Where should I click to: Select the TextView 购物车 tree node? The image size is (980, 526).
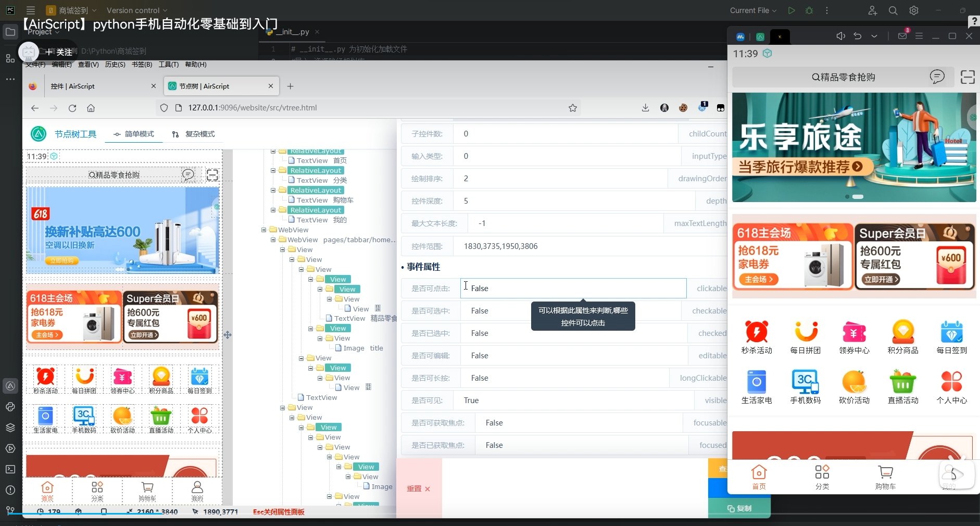click(x=325, y=200)
